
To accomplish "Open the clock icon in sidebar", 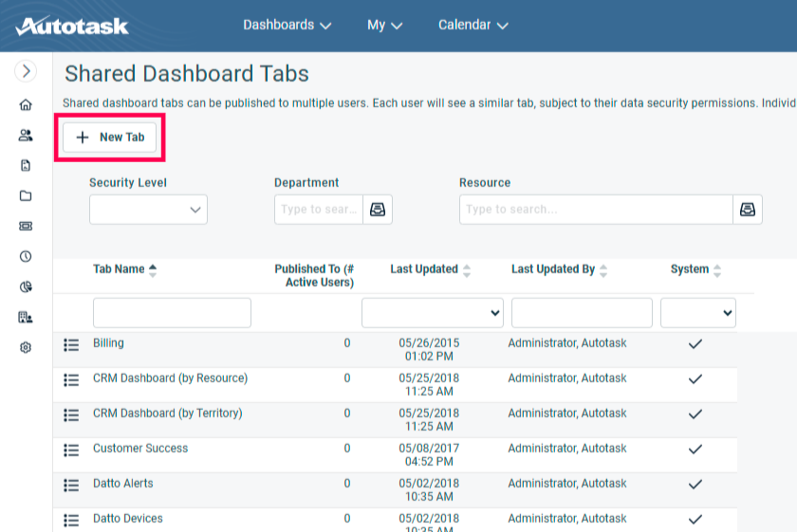I will click(26, 257).
